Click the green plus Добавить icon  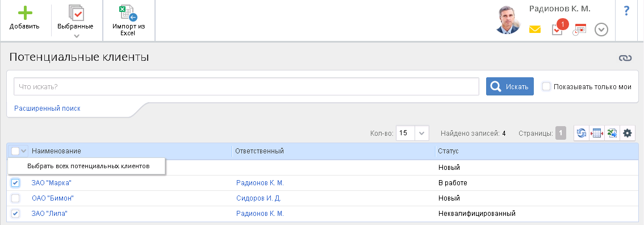click(25, 13)
